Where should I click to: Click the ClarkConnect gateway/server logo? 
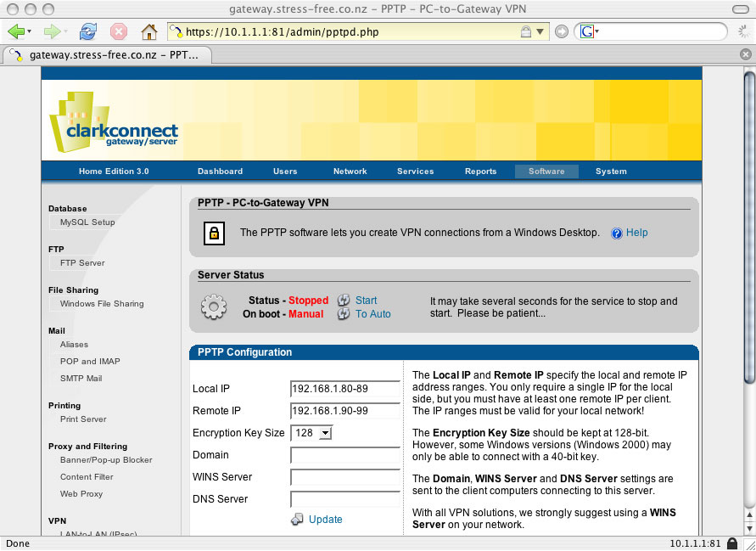click(114, 122)
